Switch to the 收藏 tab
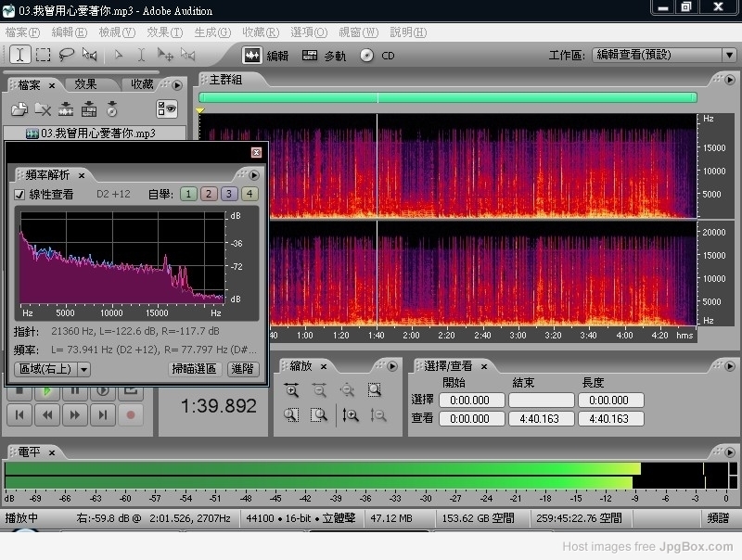Screen dimensions: 742x560 point(142,84)
